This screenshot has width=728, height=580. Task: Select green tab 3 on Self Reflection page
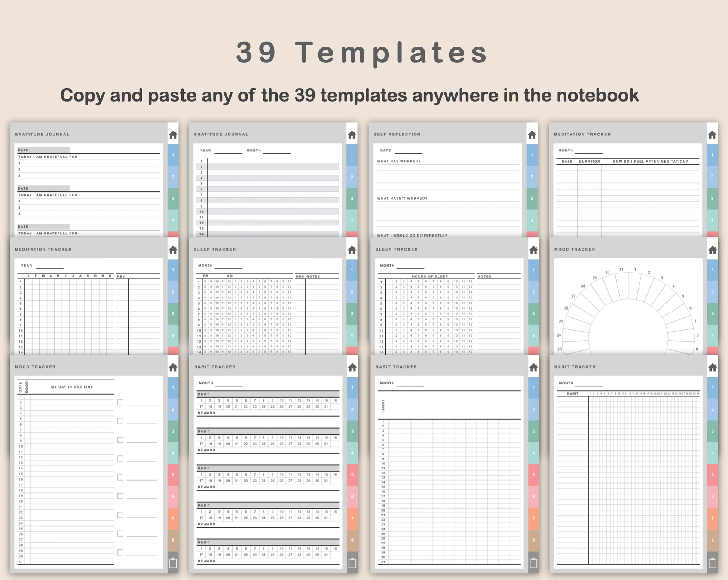coord(532,199)
